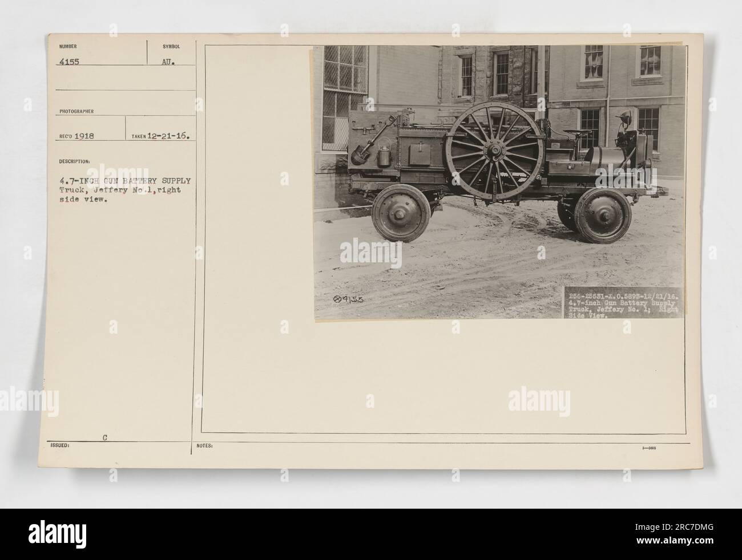Image resolution: width=742 pixels, height=560 pixels.
Task: Select "4.7-INCH GUN BATTERY SUPPLY" description line
Action: [124, 181]
